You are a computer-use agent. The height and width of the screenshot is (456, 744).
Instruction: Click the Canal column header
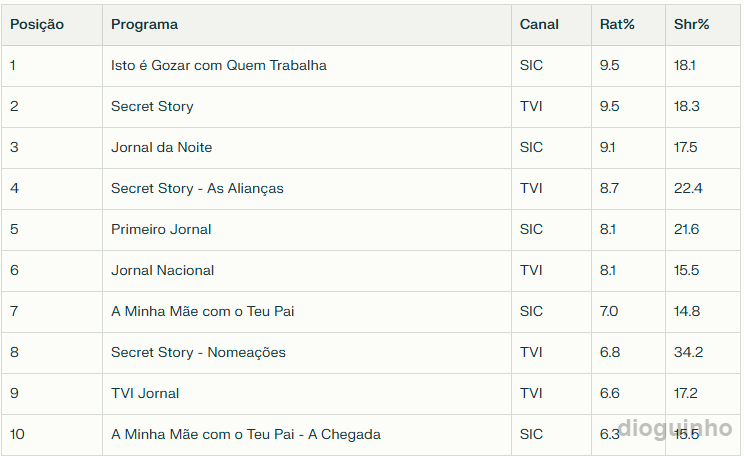coord(539,24)
